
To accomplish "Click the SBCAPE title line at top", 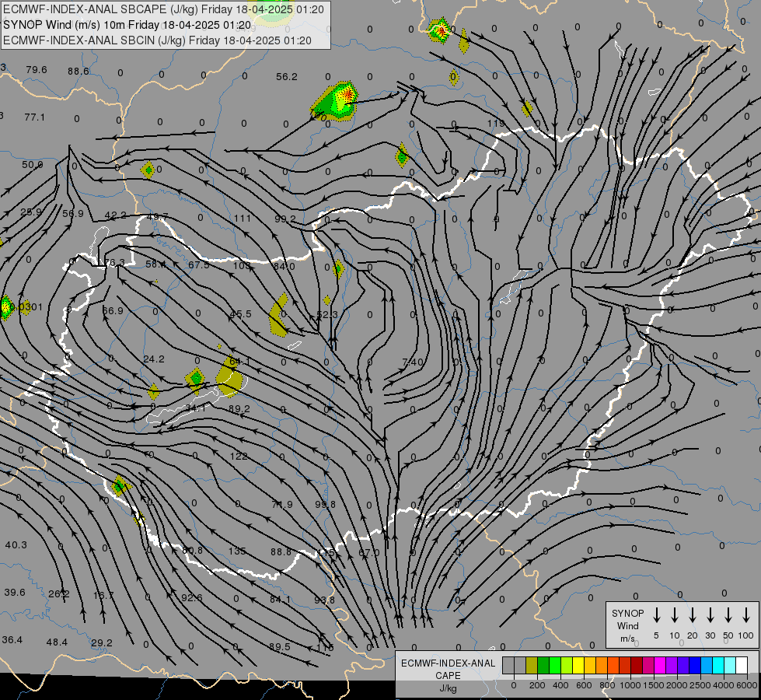I will click(x=163, y=9).
